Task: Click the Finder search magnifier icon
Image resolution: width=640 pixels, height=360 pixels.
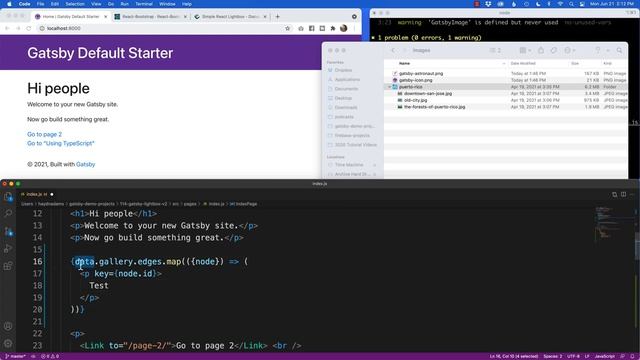Action: [620, 50]
